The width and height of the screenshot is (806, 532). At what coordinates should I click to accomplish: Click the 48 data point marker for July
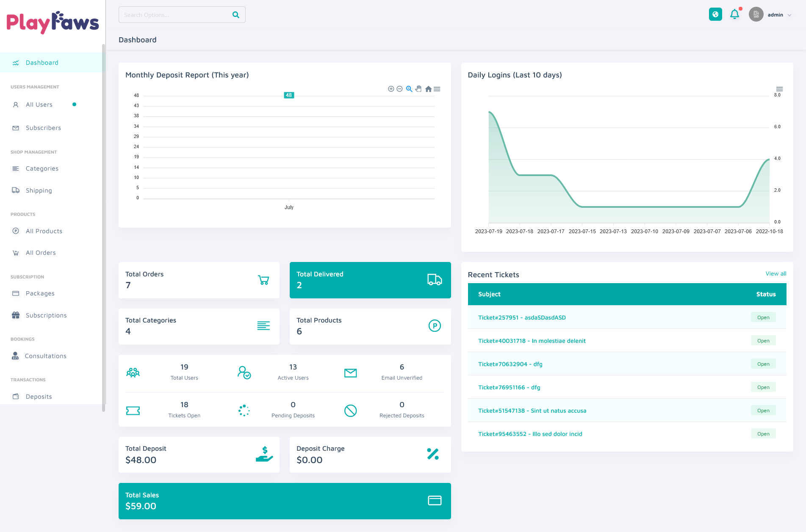pyautogui.click(x=289, y=95)
